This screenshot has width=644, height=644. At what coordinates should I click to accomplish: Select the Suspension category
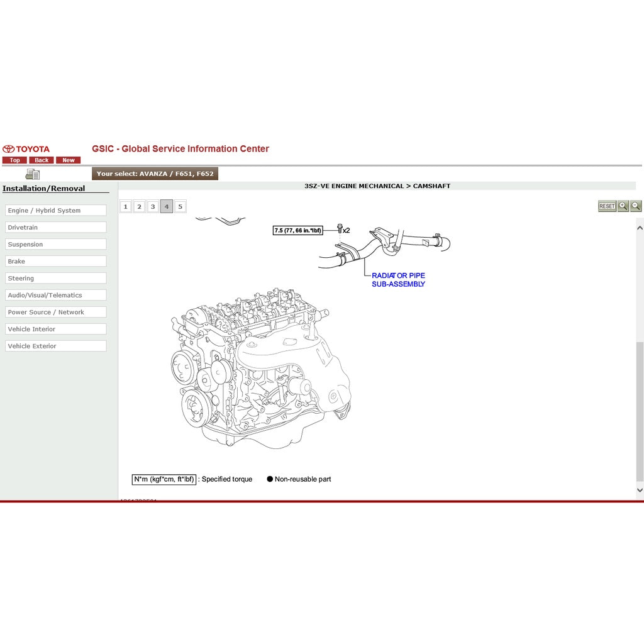(x=55, y=244)
